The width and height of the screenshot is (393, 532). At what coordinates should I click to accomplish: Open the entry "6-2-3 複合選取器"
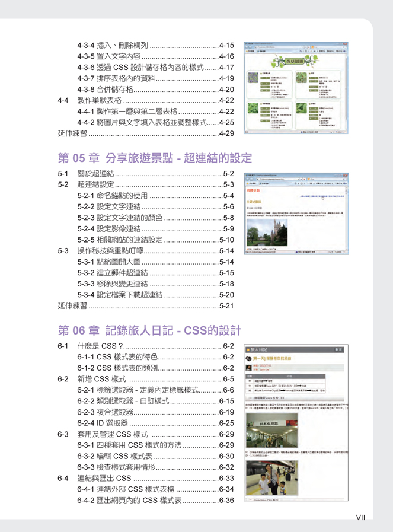point(156,412)
